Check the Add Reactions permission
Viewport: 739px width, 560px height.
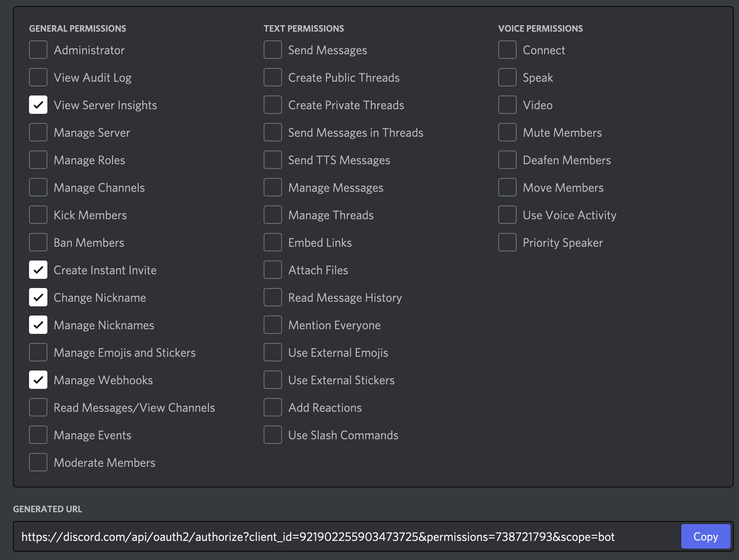coord(273,407)
